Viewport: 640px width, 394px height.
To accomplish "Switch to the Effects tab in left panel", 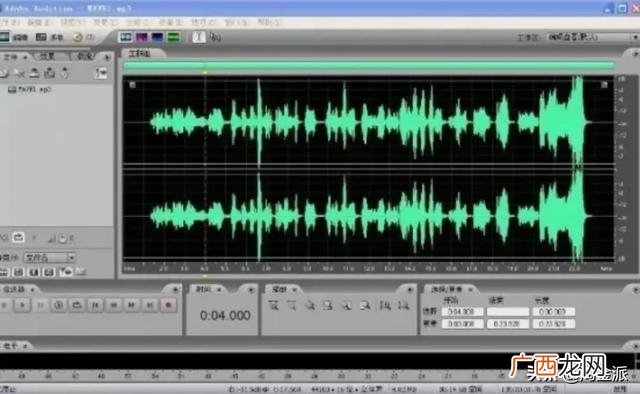I will click(x=47, y=57).
